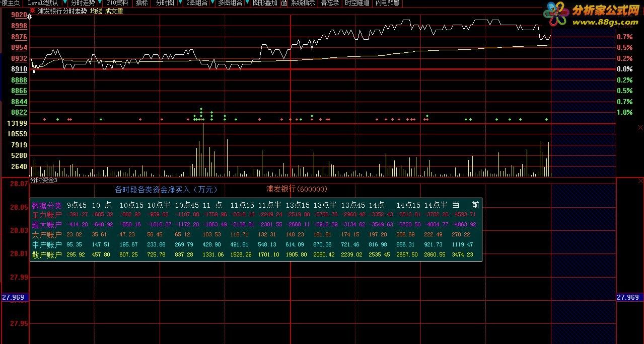
Task: Open the 系统指示 tab
Action: [303, 3]
